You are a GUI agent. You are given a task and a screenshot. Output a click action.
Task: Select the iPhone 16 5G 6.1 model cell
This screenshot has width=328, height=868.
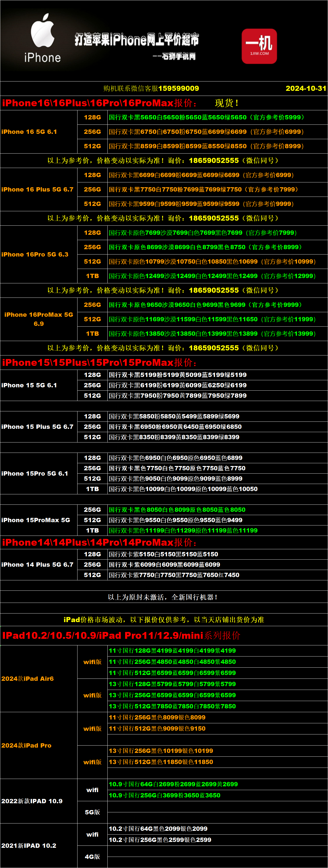tap(39, 132)
